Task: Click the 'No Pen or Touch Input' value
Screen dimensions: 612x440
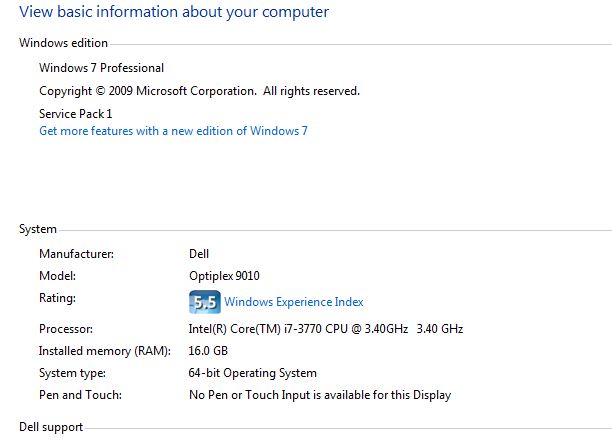Action: (x=320, y=395)
